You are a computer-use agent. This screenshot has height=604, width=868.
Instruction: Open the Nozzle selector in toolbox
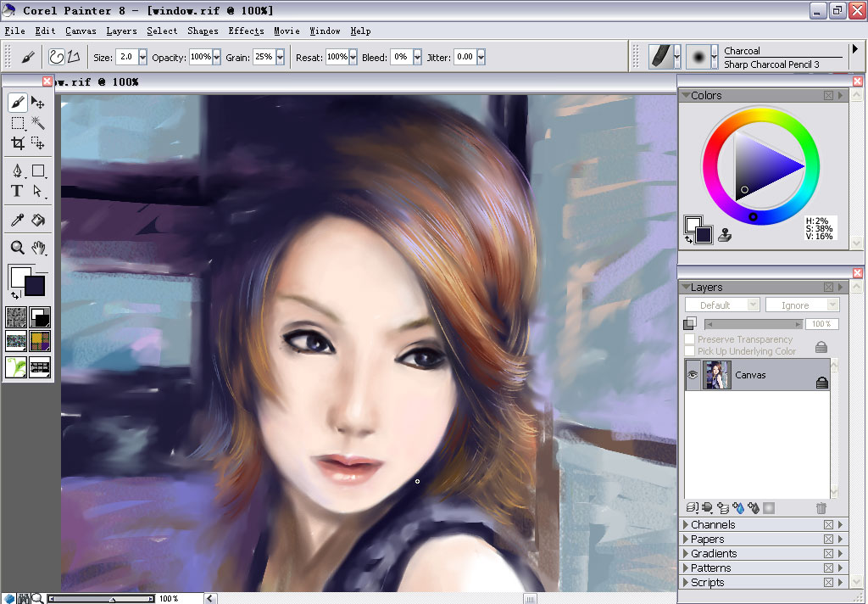[x=40, y=366]
